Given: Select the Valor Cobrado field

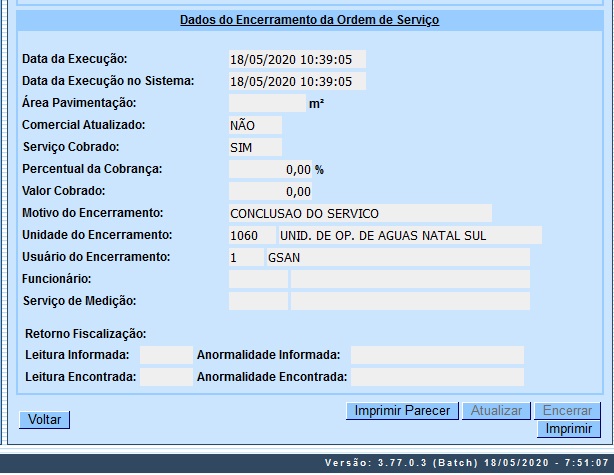Looking at the screenshot, I should (270, 191).
